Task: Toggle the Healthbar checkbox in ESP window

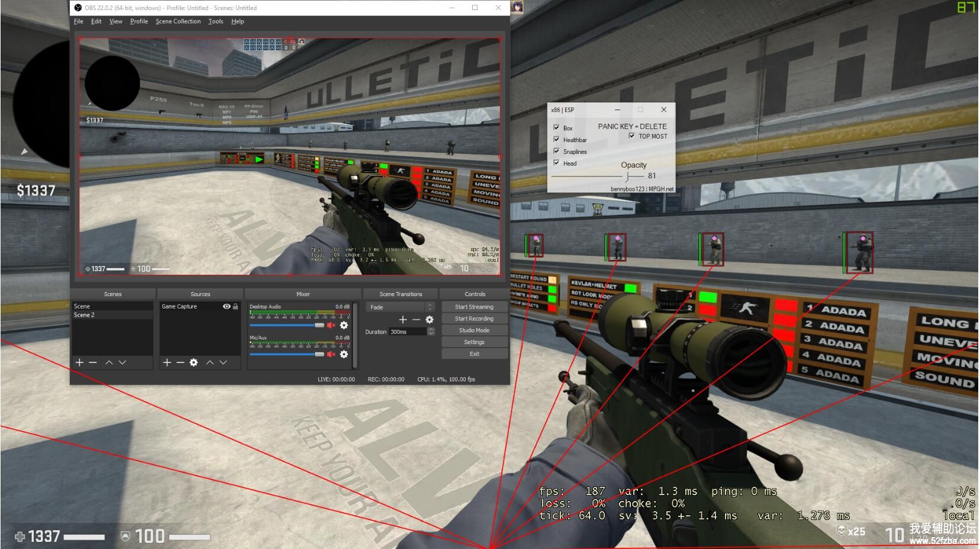Action: point(556,139)
